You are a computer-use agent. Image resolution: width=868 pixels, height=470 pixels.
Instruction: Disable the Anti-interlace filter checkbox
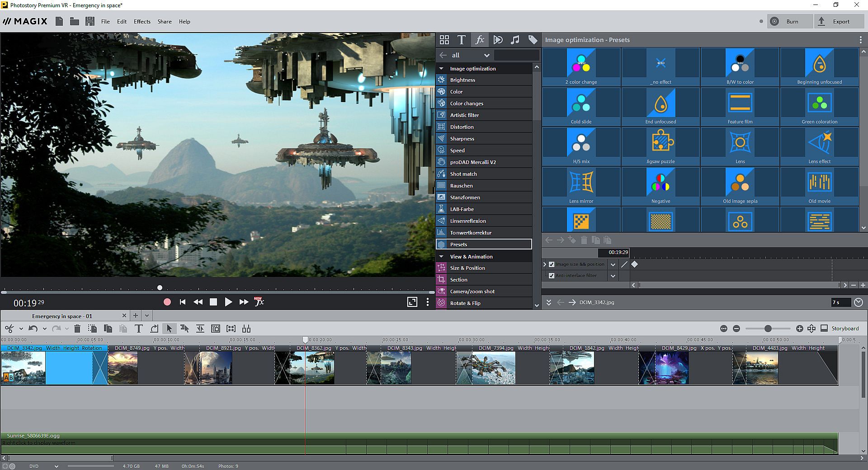(x=552, y=276)
